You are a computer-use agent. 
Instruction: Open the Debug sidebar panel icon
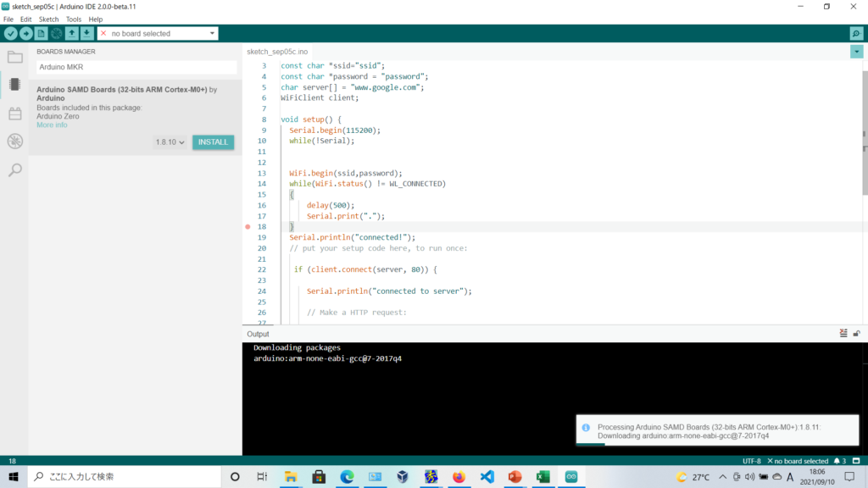(x=15, y=141)
